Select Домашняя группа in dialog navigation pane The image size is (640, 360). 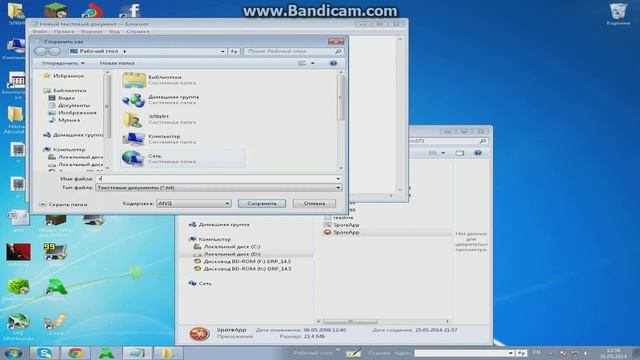(x=73, y=135)
